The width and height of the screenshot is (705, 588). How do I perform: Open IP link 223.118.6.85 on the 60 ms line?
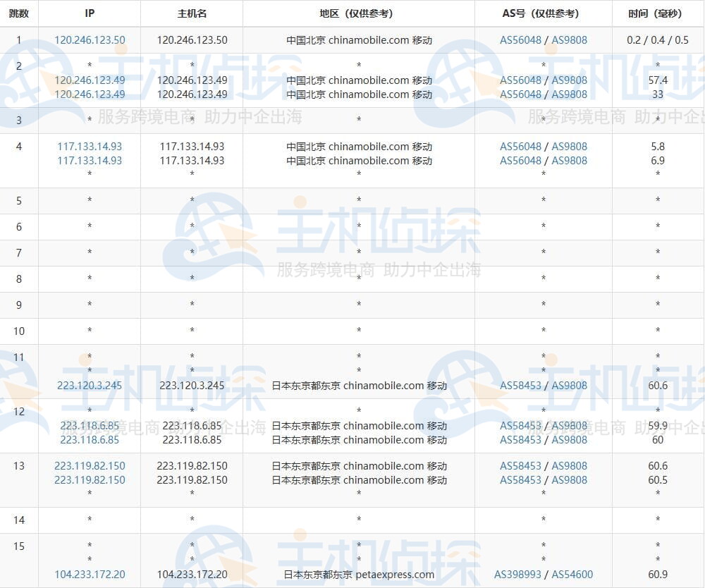coord(90,440)
